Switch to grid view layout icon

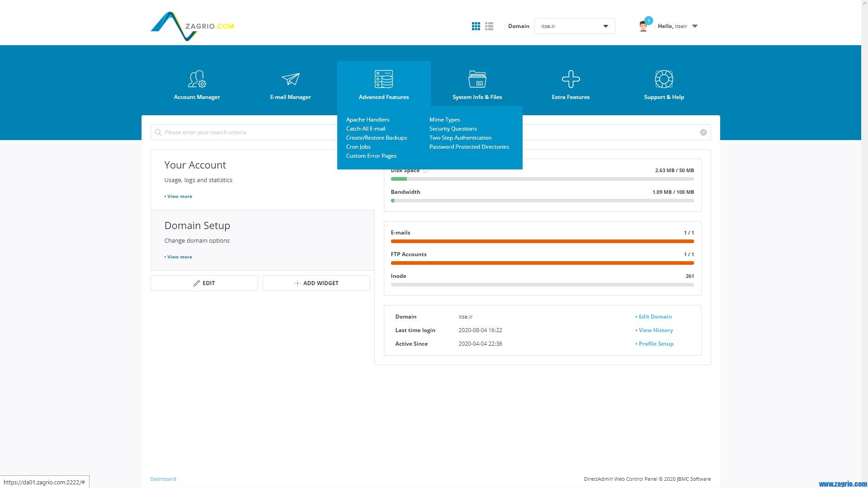pyautogui.click(x=476, y=26)
